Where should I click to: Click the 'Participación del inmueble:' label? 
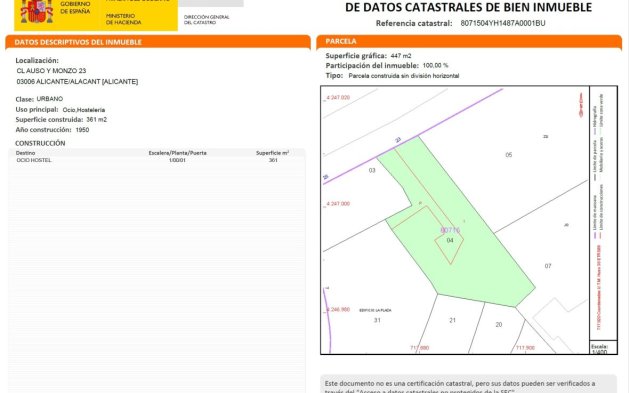coord(372,65)
